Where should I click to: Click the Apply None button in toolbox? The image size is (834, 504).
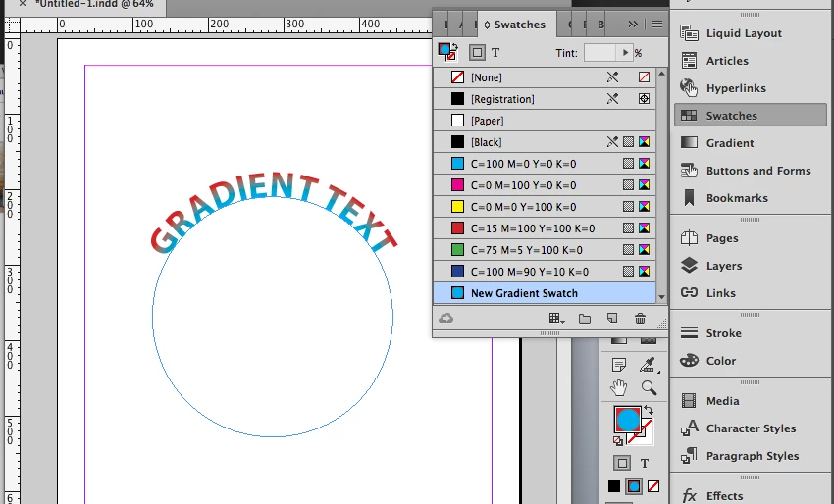[653, 486]
